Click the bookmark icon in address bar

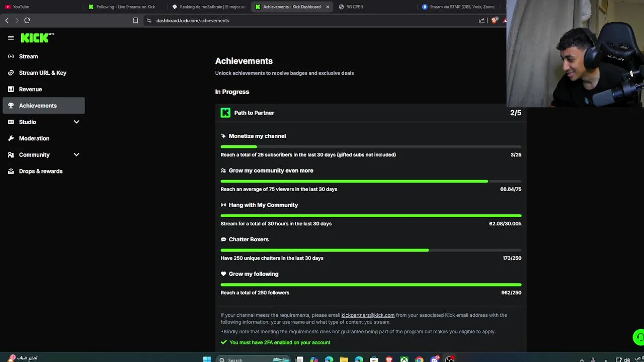(135, 21)
